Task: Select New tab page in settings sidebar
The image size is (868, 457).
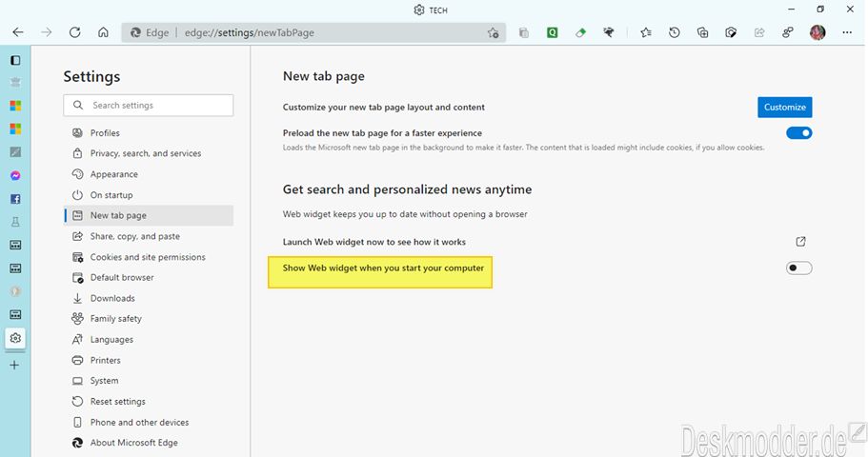Action: pos(149,215)
